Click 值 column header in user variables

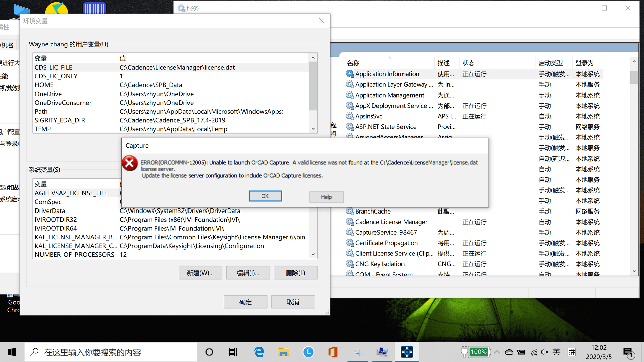[214, 58]
